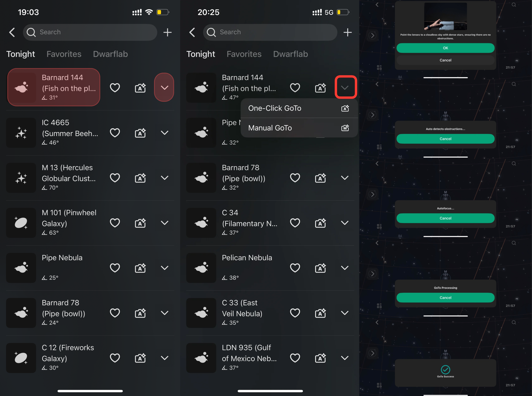Expand the chevron for Barnard 78 at 32°
The image size is (532, 396).
[345, 178]
